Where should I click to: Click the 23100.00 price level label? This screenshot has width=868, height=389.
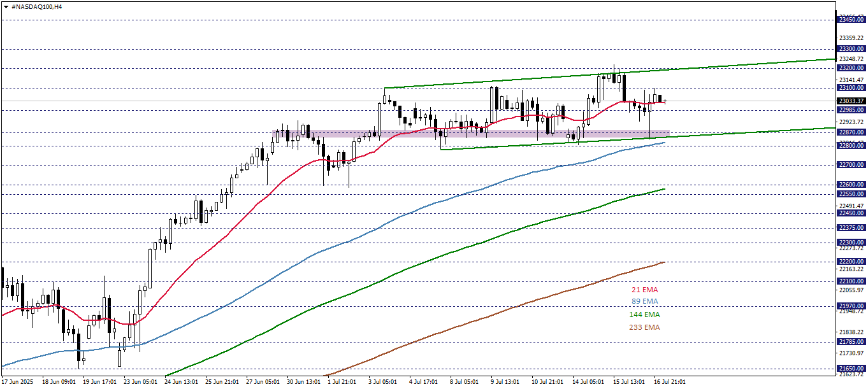pyautogui.click(x=851, y=87)
